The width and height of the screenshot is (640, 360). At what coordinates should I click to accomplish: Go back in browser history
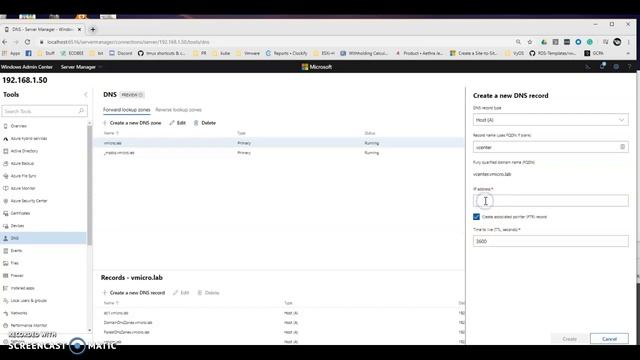click(x=5, y=42)
